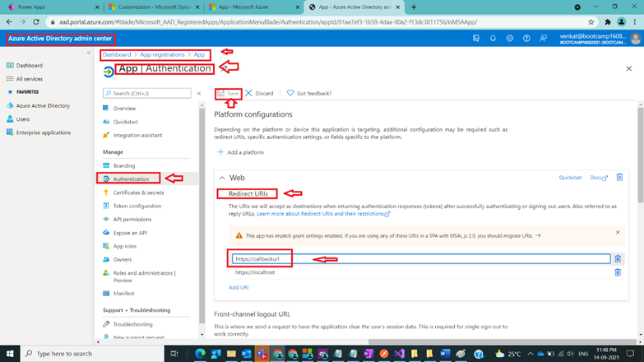Image resolution: width=644 pixels, height=362 pixels.
Task: Bookmark this page with the star
Action: 591,22
